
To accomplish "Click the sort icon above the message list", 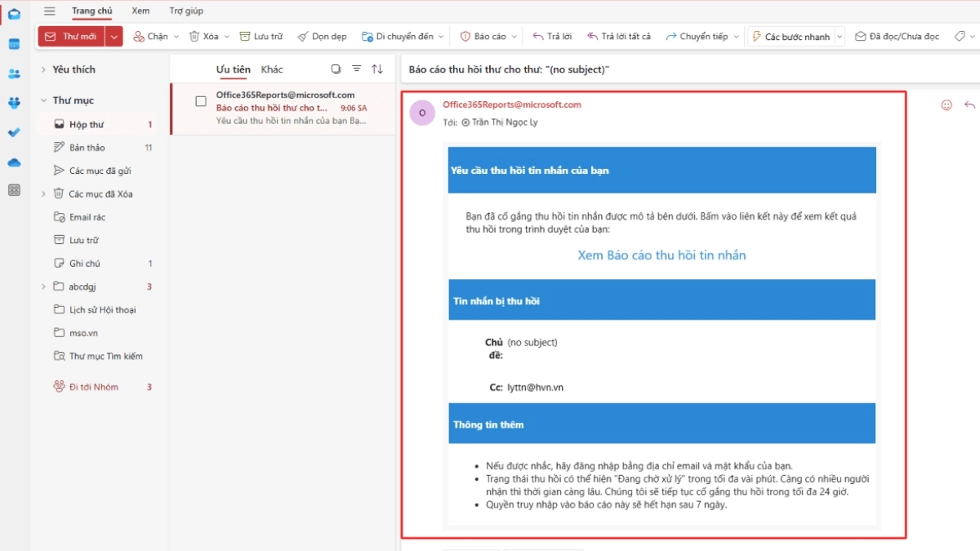I will pos(376,69).
